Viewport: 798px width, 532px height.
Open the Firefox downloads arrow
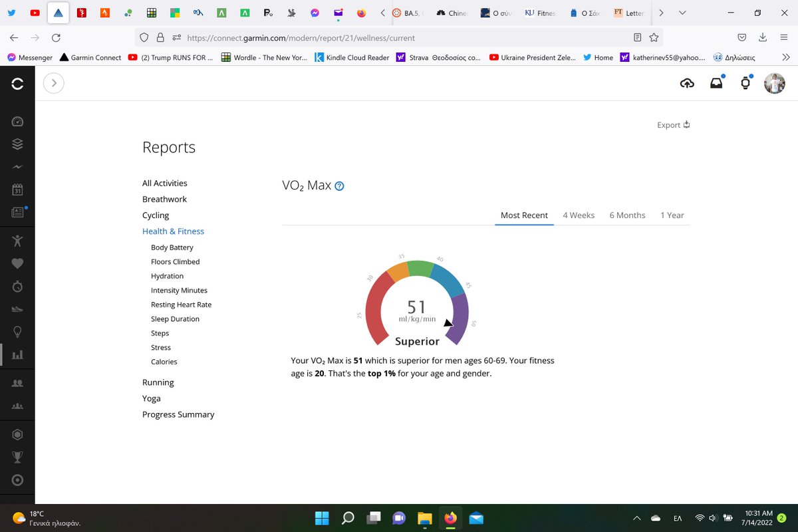click(763, 38)
